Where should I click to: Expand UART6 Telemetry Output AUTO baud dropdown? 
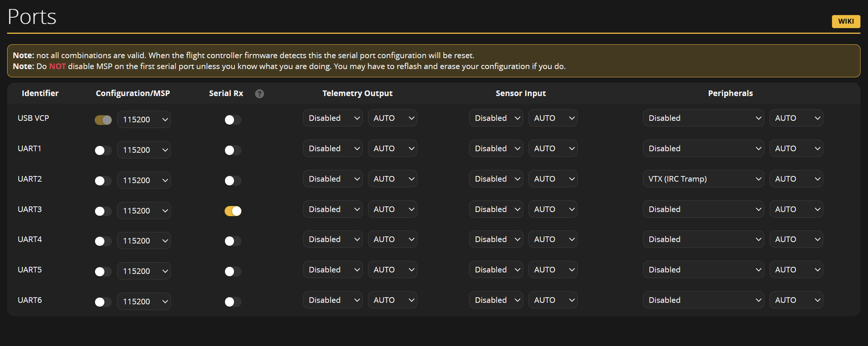392,300
